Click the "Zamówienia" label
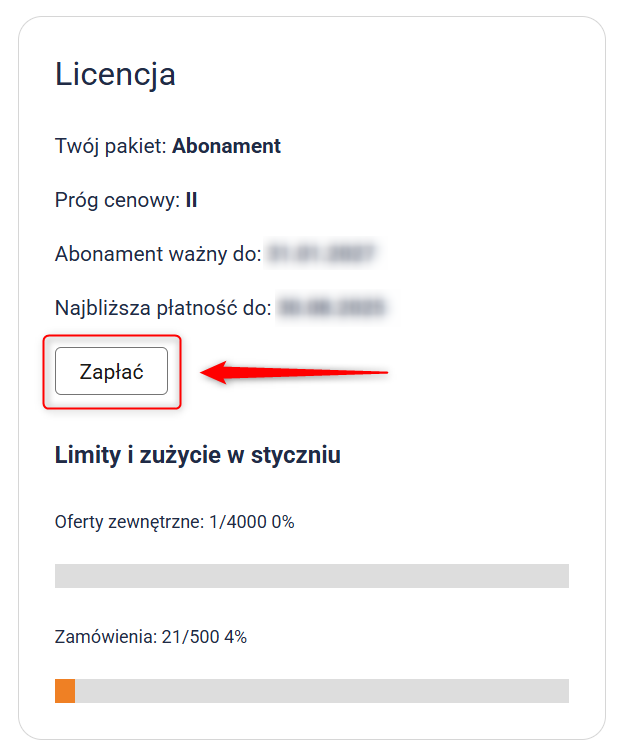The image size is (624, 756). point(103,636)
